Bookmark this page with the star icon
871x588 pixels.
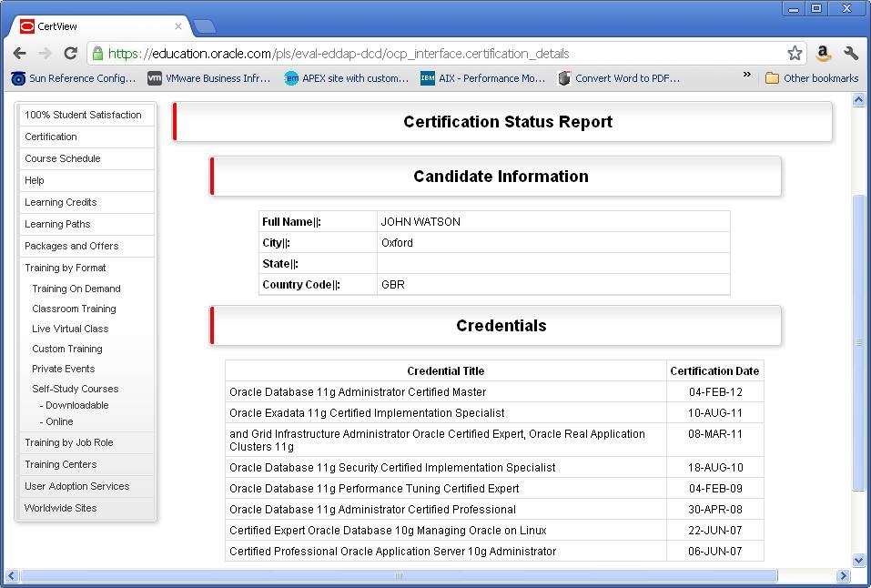pyautogui.click(x=795, y=54)
